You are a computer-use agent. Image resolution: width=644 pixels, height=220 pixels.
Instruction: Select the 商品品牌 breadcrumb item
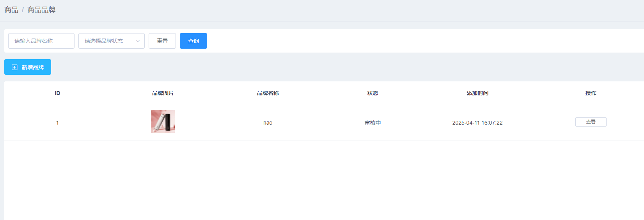(x=41, y=10)
